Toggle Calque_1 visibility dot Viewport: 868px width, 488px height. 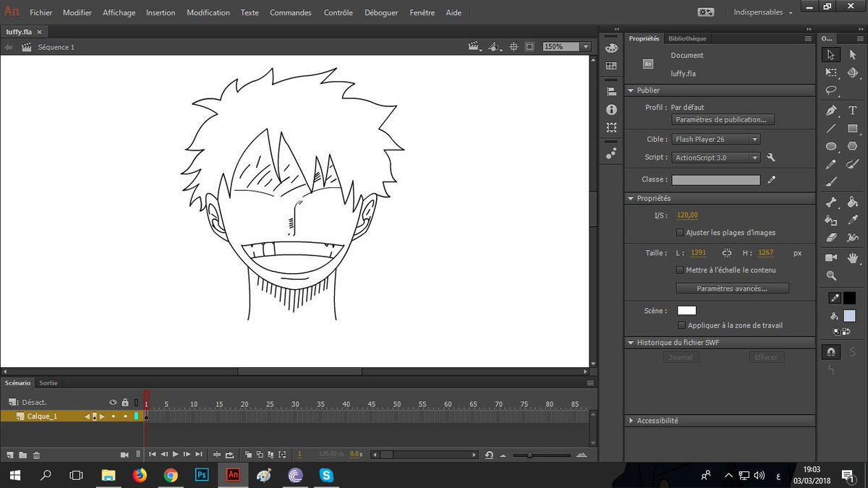(113, 416)
